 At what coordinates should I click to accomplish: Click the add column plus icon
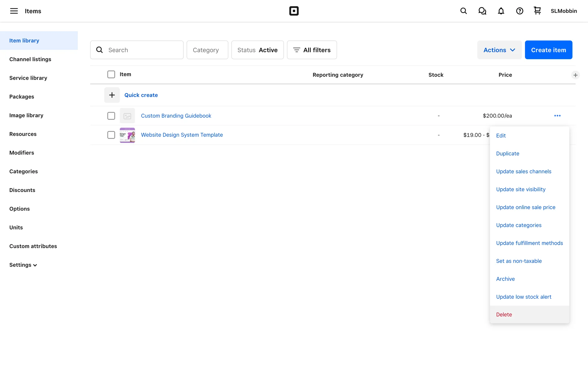pyautogui.click(x=575, y=75)
